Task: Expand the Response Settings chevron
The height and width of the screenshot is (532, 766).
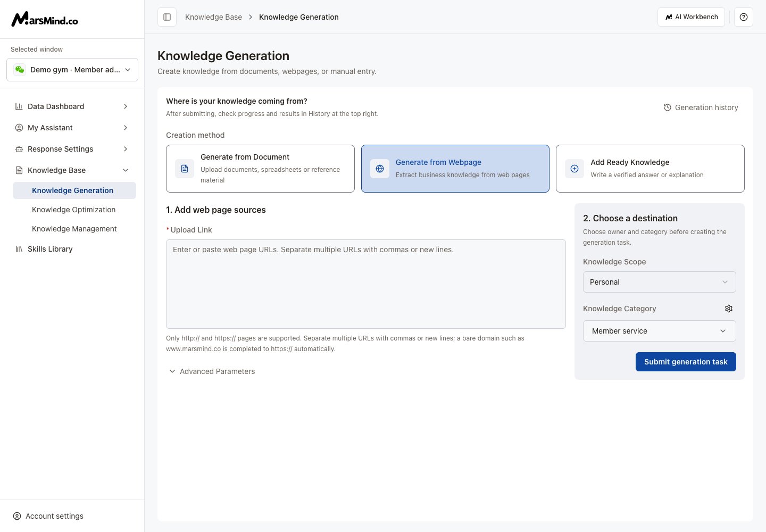Action: pyautogui.click(x=126, y=149)
